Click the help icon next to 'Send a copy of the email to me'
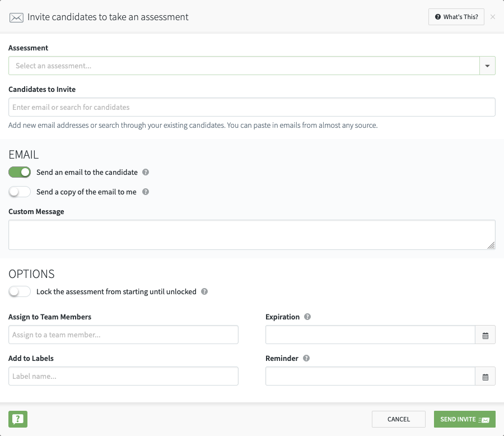The height and width of the screenshot is (436, 504). coord(145,192)
